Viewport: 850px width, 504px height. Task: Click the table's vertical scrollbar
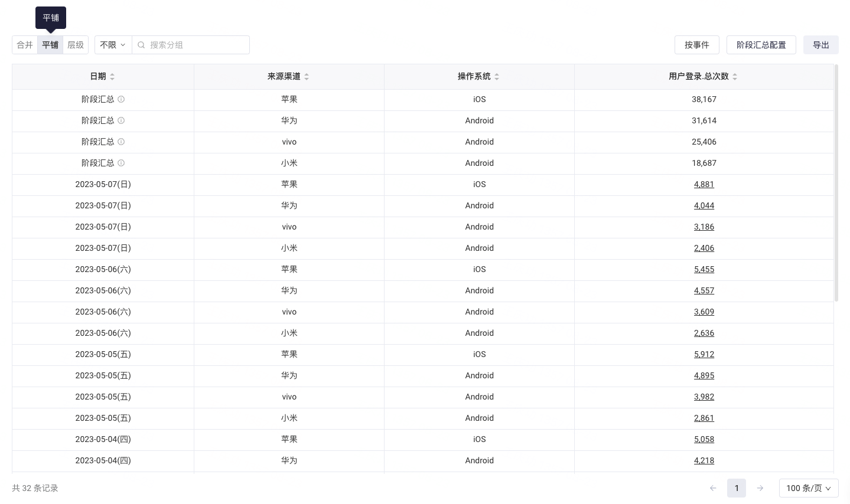(836, 183)
